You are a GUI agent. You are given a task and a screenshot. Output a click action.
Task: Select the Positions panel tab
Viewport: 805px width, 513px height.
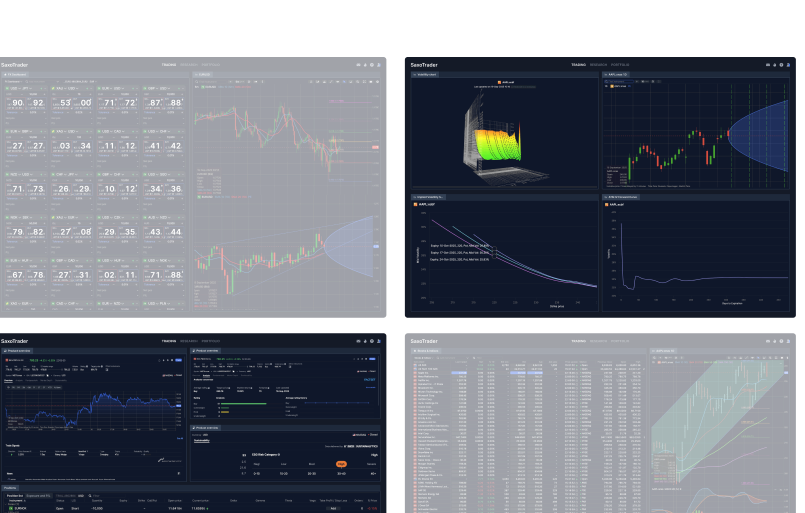pyautogui.click(x=10, y=488)
